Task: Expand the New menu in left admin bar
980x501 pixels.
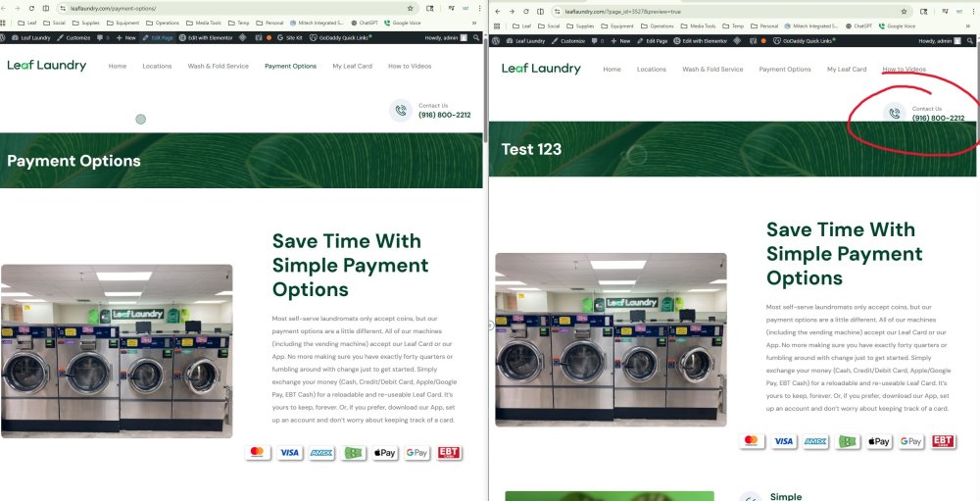Action: tap(125, 37)
